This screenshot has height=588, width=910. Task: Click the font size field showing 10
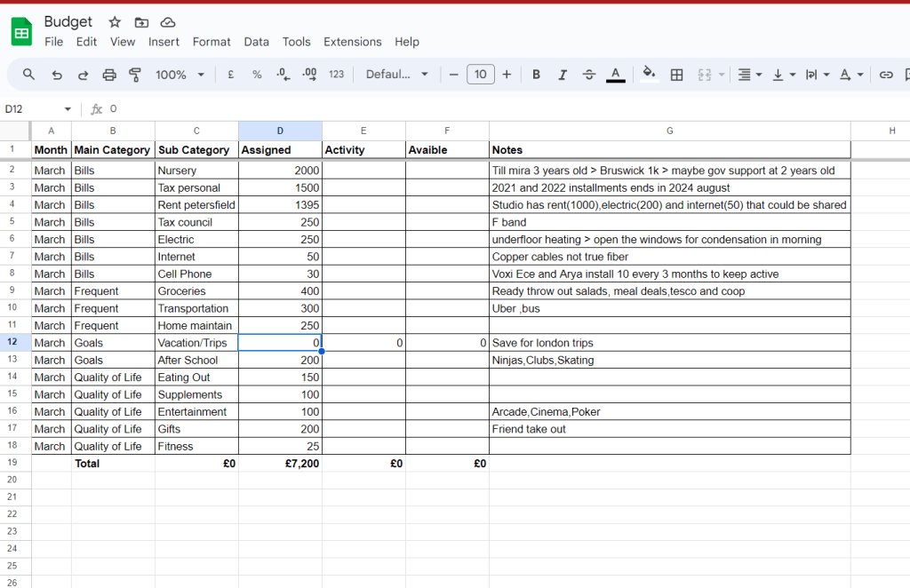(x=481, y=75)
